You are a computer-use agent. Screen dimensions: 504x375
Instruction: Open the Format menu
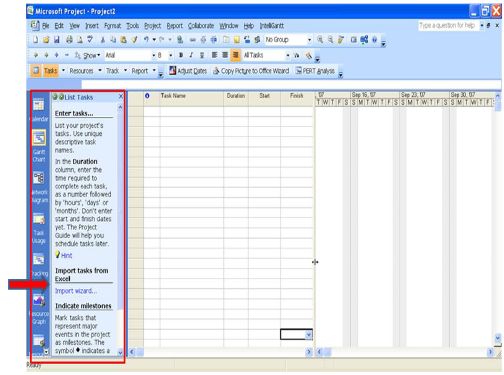pyautogui.click(x=113, y=26)
